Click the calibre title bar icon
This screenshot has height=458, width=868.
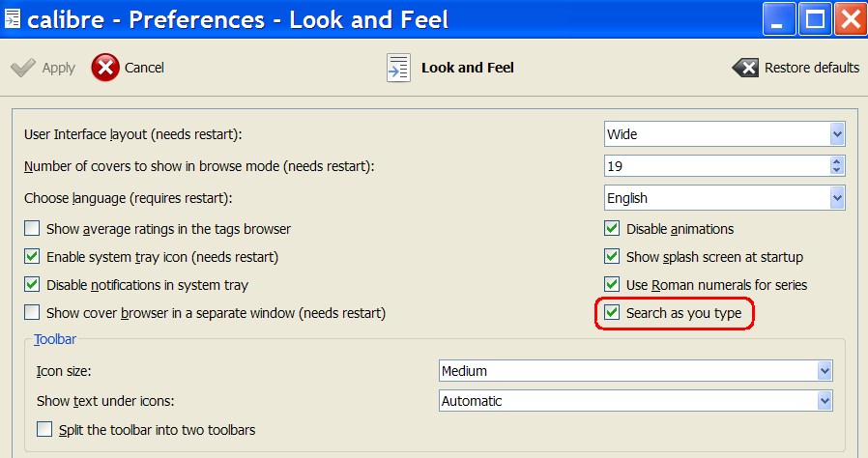[x=13, y=18]
